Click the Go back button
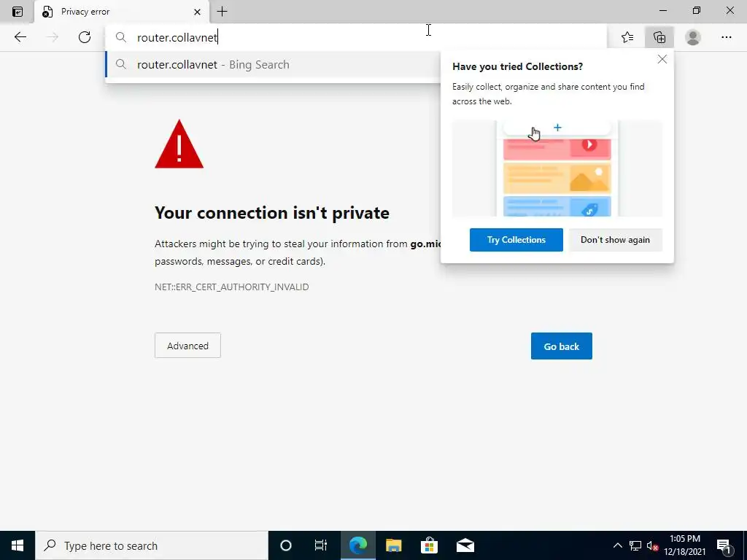 [x=561, y=346]
